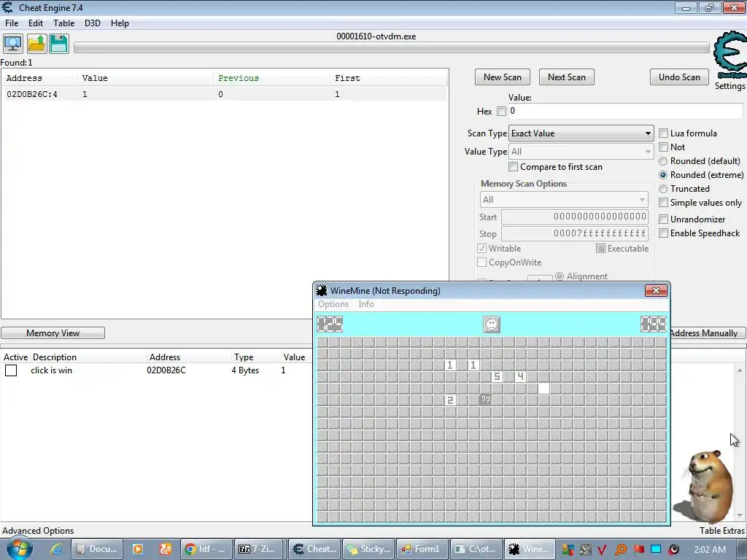Open the Windows Start orb
This screenshot has width=747, height=560.
tap(19, 548)
